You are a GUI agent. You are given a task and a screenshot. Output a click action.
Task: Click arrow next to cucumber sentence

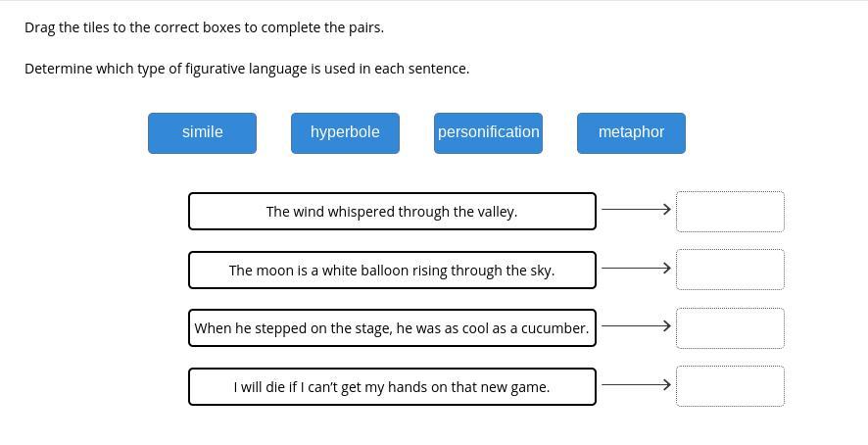click(x=636, y=325)
